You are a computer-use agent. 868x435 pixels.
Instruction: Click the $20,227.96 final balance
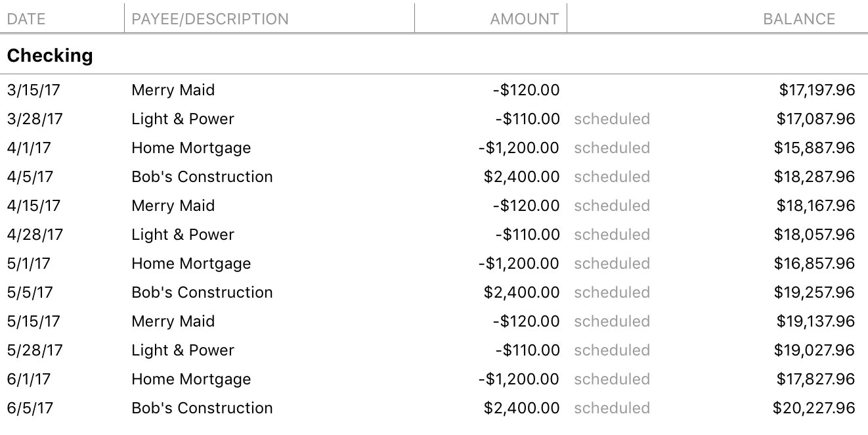[x=814, y=408]
